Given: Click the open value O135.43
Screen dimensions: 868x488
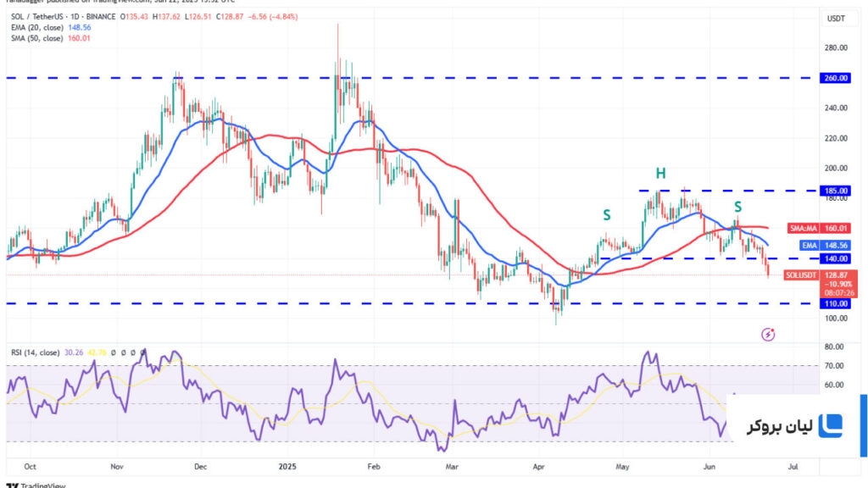Looking at the screenshot, I should [x=133, y=17].
